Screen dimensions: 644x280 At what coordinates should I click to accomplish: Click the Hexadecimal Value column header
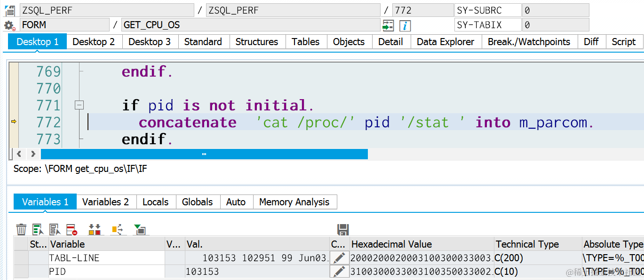[422, 244]
